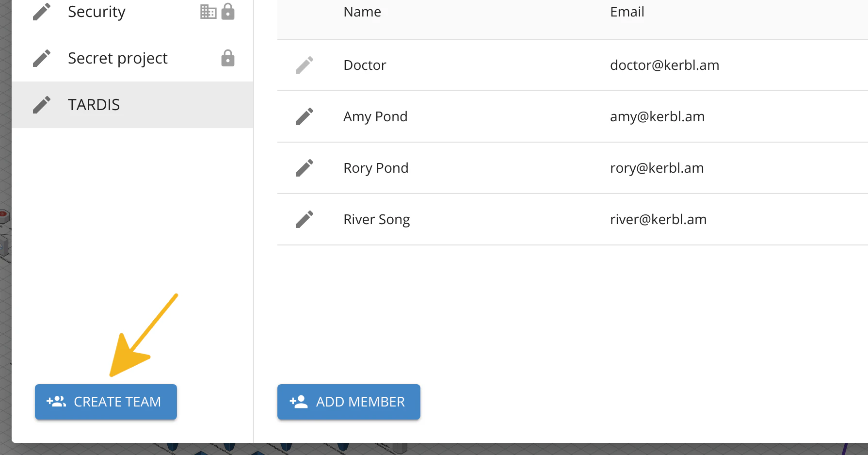
Task: Click the email river@kerbl.am
Action: pyautogui.click(x=658, y=219)
